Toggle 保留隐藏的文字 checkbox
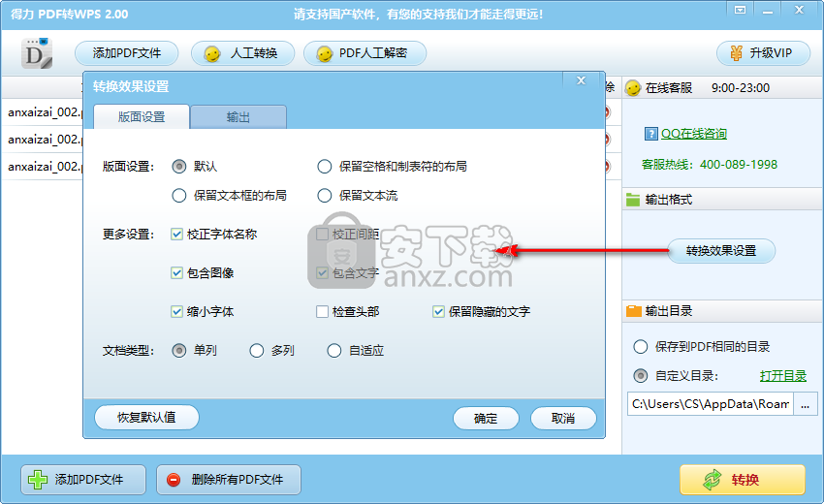 pos(438,312)
